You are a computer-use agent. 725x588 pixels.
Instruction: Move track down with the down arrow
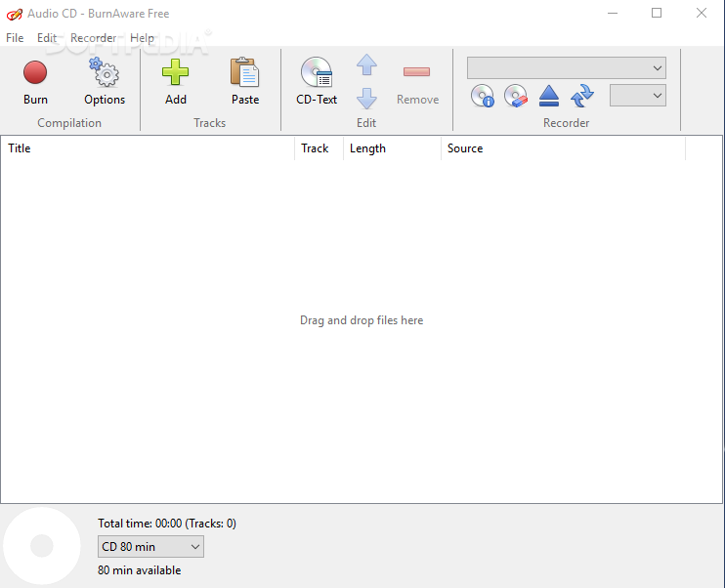(x=366, y=99)
